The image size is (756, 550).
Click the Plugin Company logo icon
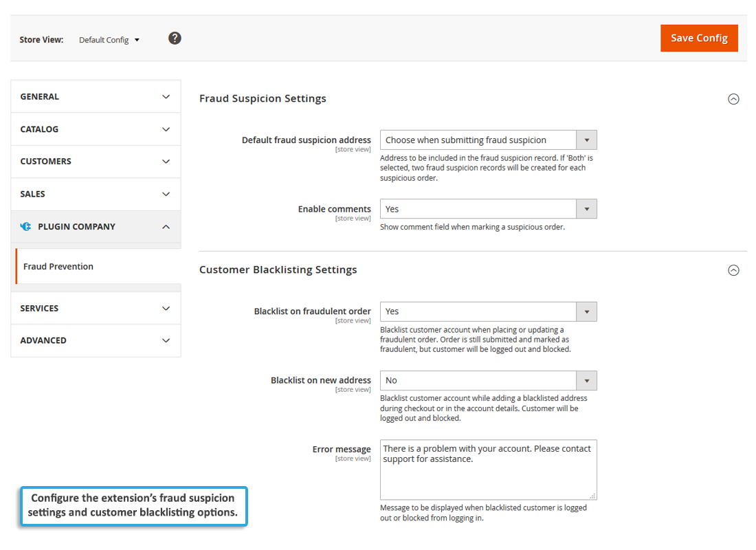(25, 226)
